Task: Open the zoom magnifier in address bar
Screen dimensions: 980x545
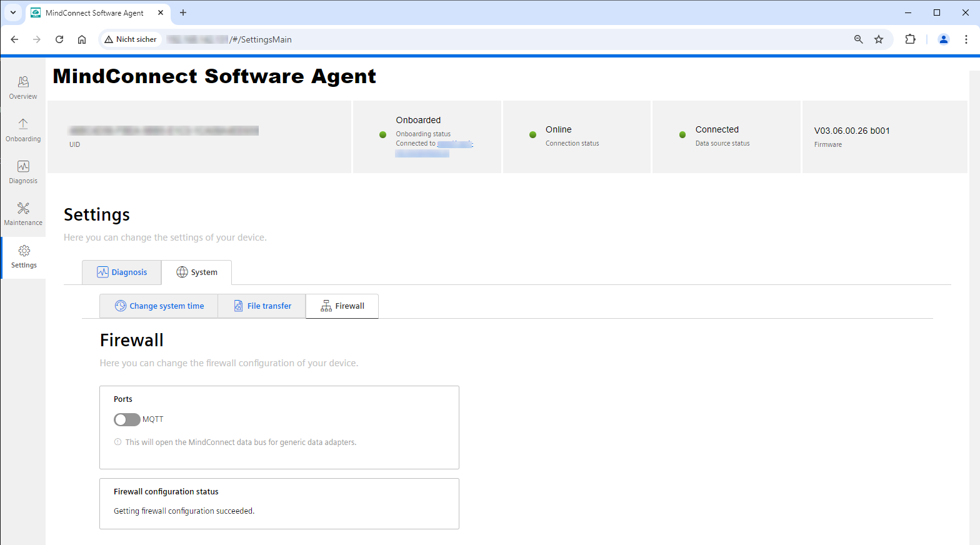Action: pos(859,39)
